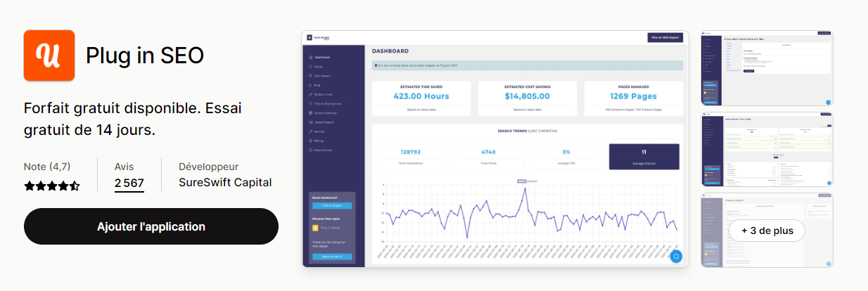Open the 2 567 reviews link
Screen dimensions: 868x291
(129, 183)
